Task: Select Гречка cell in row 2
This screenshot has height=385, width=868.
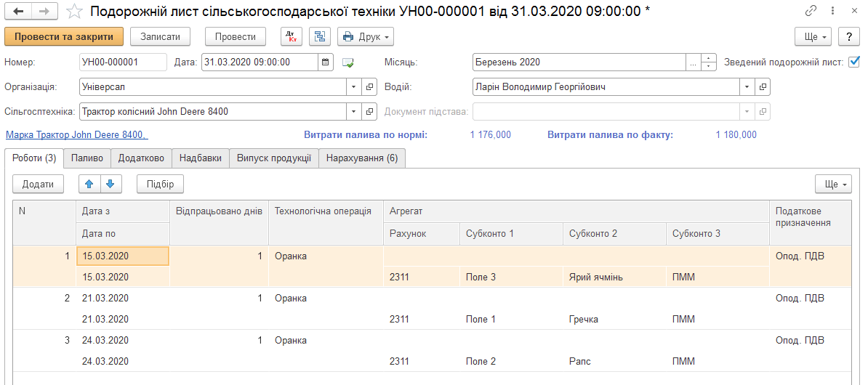Action: 614,319
